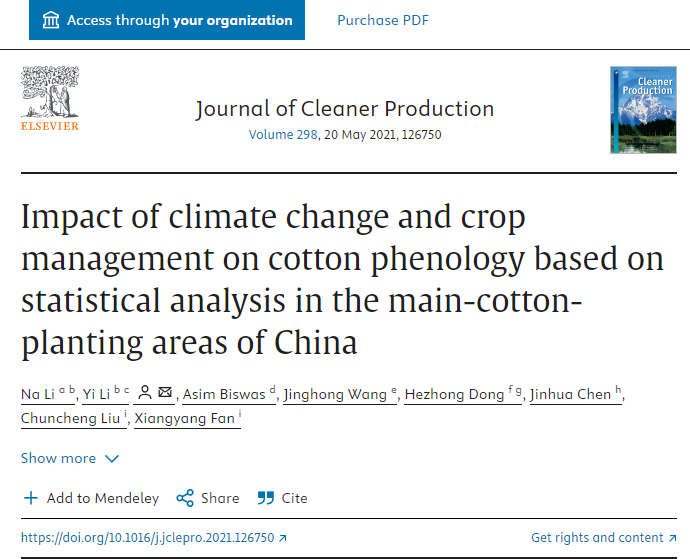Open the Volume 298 issue link
This screenshot has height=559, width=690.
pos(282,135)
